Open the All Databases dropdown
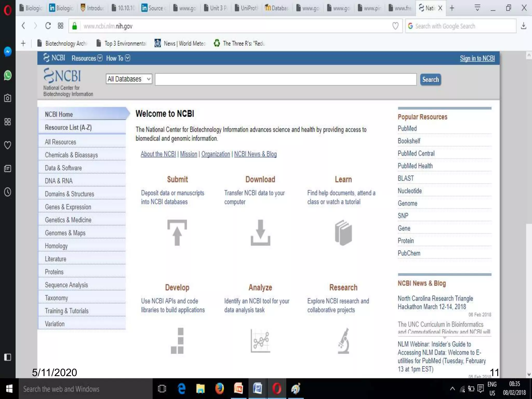The height and width of the screenshot is (399, 532). [x=129, y=79]
